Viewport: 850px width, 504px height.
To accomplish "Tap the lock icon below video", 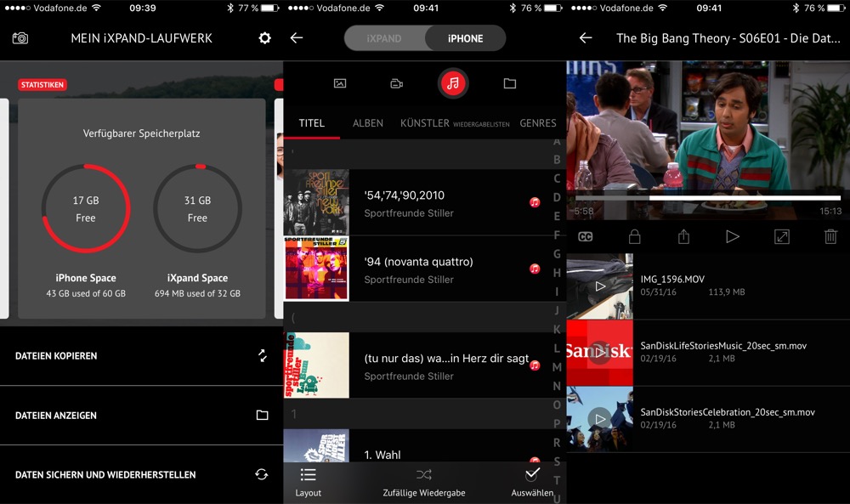I will coord(635,237).
